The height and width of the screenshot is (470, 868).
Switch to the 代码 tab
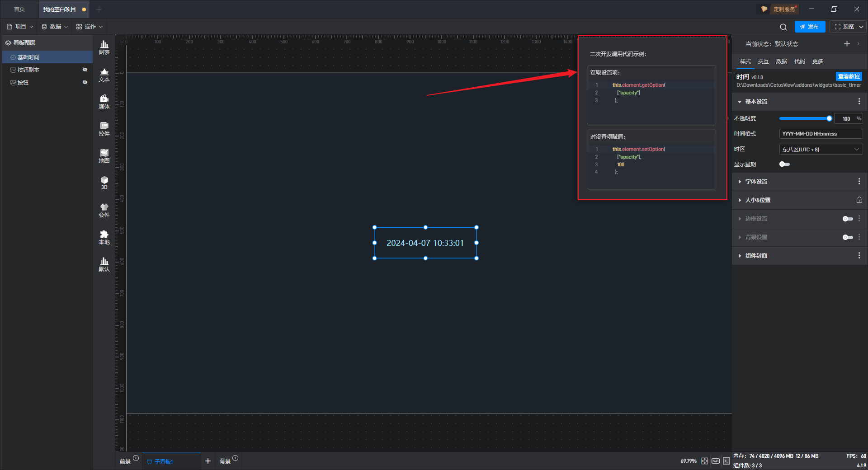point(799,61)
